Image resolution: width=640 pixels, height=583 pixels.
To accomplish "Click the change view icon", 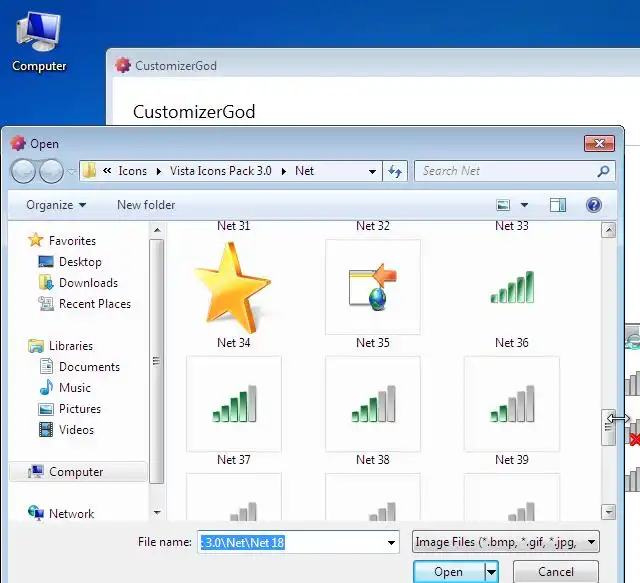I will [x=503, y=205].
